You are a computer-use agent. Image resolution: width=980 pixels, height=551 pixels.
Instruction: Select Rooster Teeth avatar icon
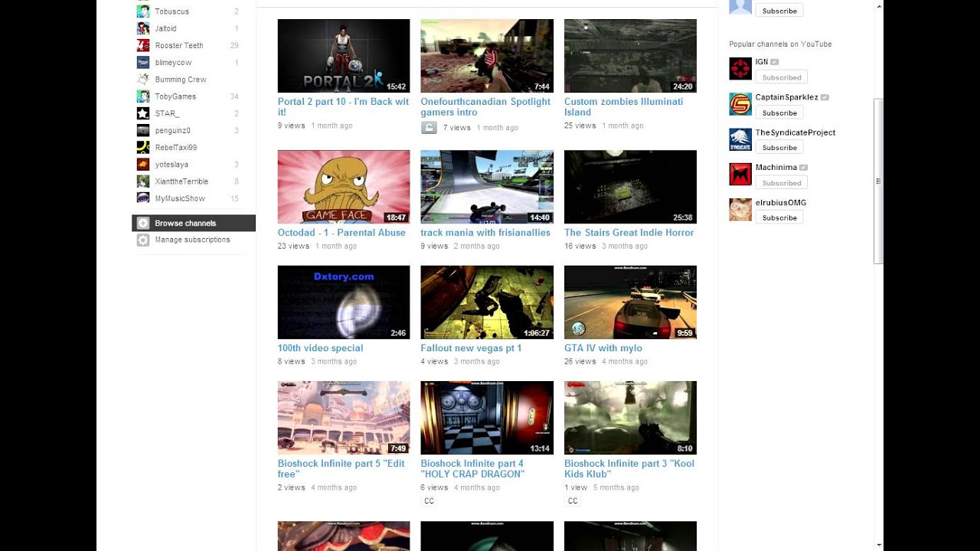click(143, 45)
